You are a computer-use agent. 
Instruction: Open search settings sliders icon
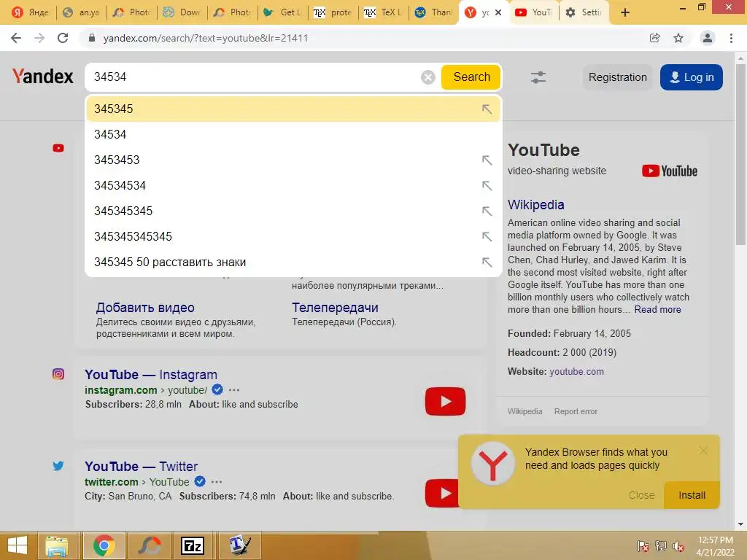pos(538,77)
